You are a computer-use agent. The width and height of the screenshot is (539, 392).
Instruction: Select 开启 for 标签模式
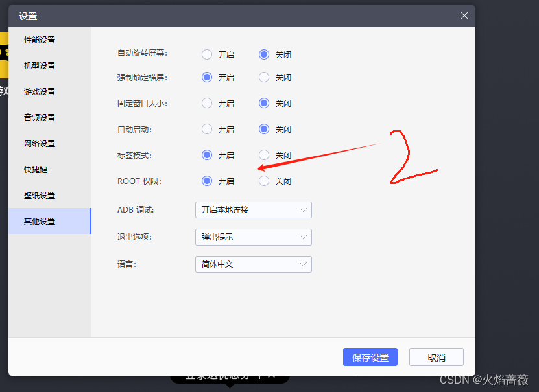(x=207, y=155)
